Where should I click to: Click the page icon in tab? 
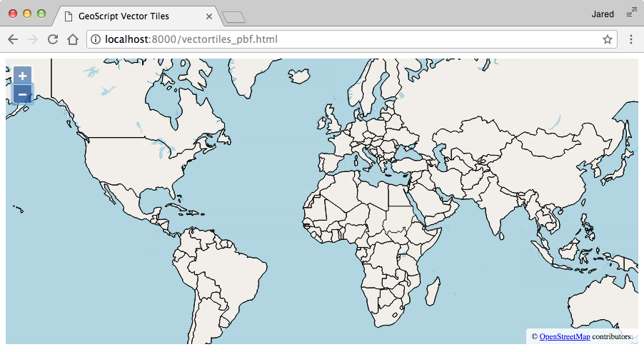(69, 16)
